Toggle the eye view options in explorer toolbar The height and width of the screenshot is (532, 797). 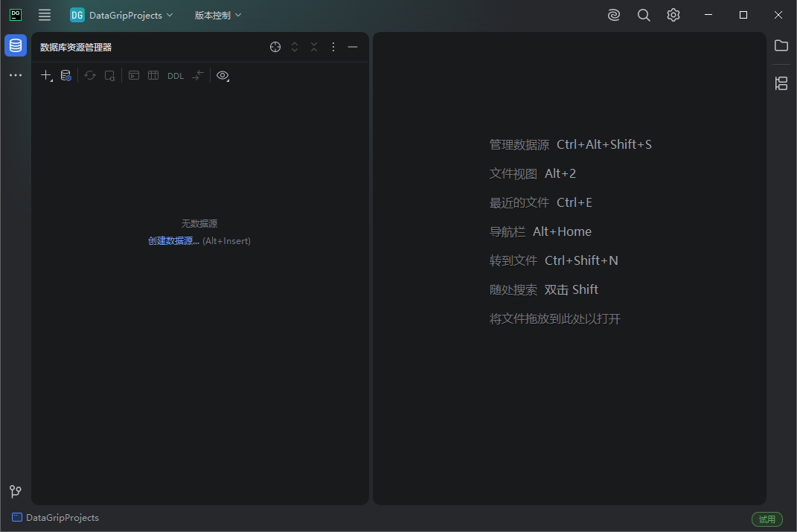point(223,75)
